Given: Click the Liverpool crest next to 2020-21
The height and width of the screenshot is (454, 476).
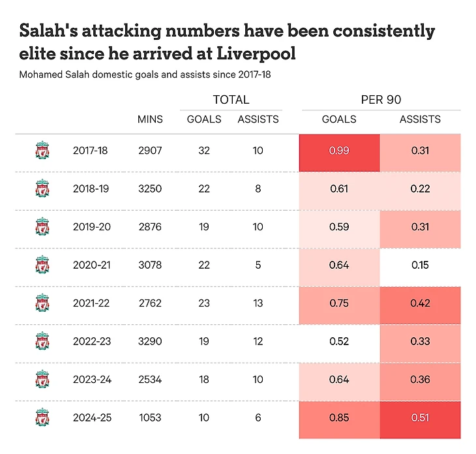Looking at the screenshot, I should click(x=42, y=264).
